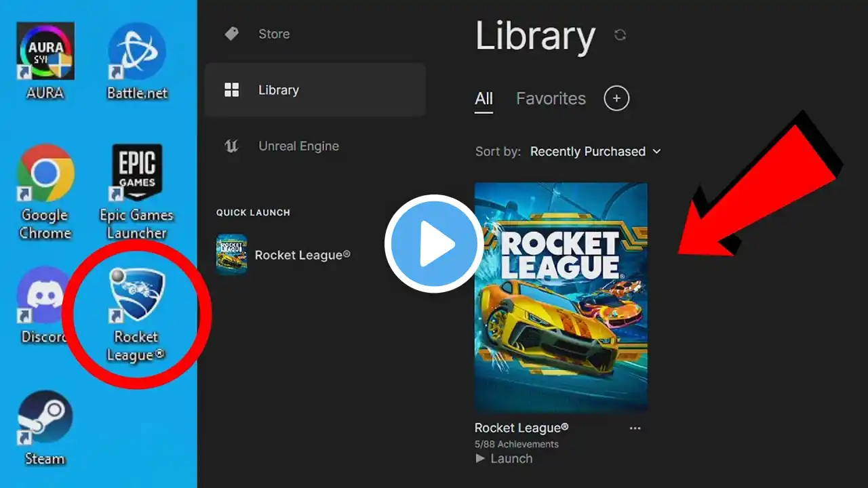The width and height of the screenshot is (868, 488).
Task: Switch to the All tab
Action: (x=484, y=99)
